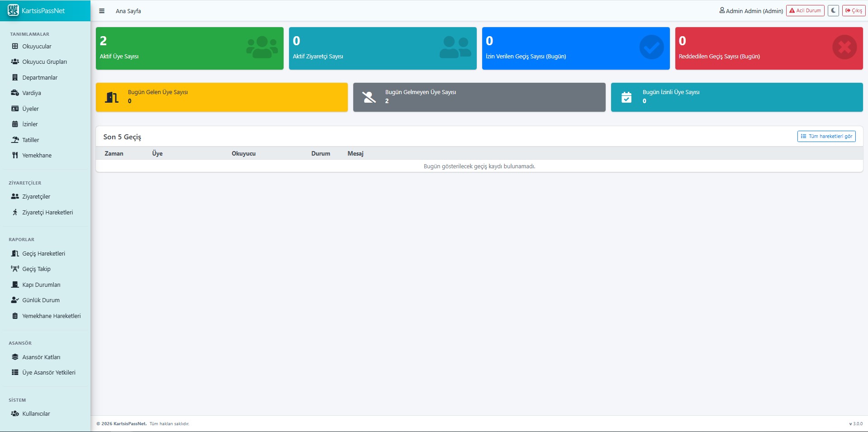Click the Ana Sayfa breadcrumb text
Image resolution: width=868 pixels, height=432 pixels.
128,11
